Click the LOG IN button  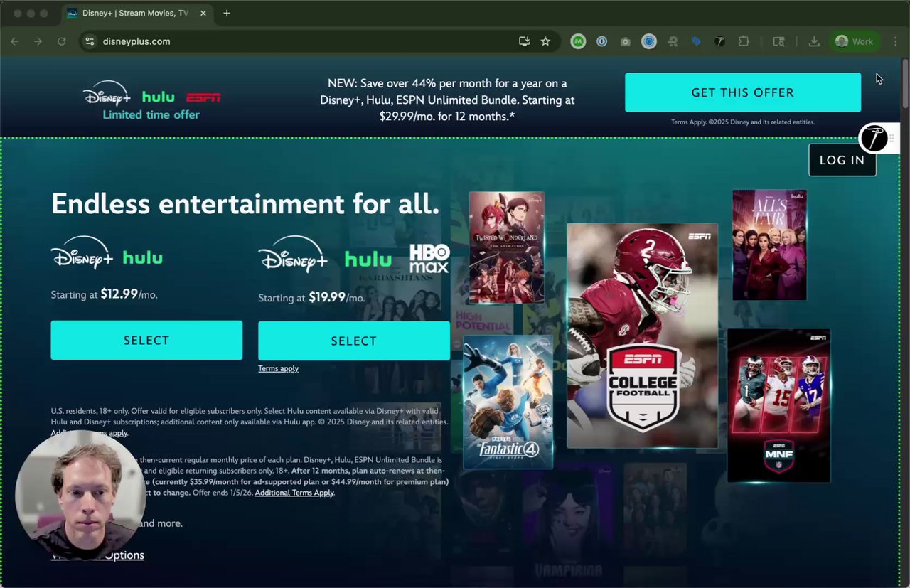pos(842,160)
